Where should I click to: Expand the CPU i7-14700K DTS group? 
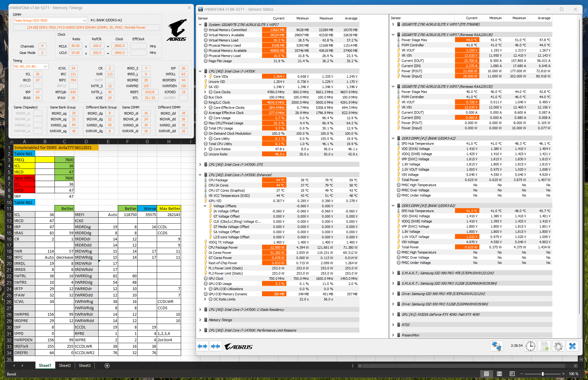[200, 165]
